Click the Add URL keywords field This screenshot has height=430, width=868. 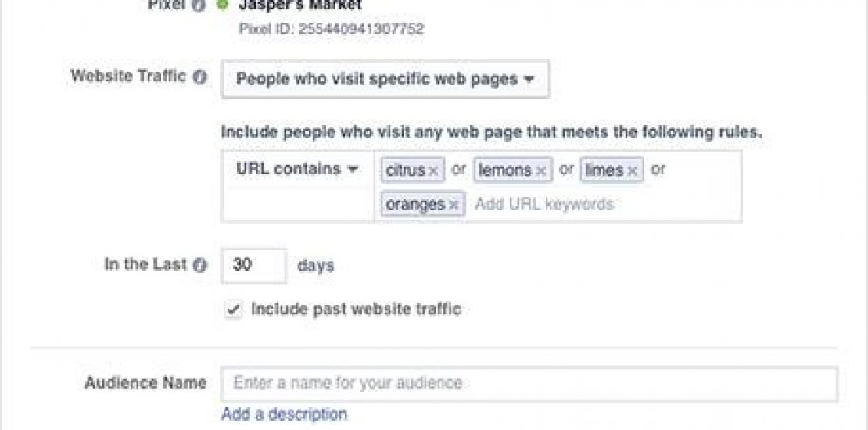(x=544, y=205)
